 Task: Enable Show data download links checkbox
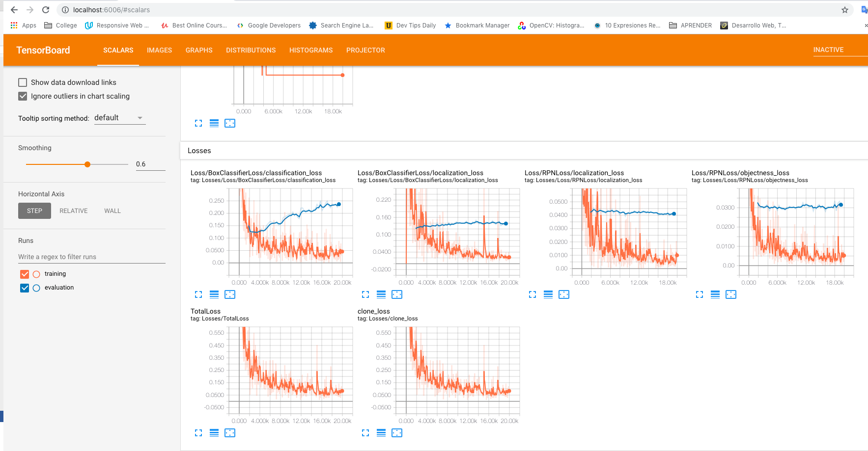[x=23, y=82]
